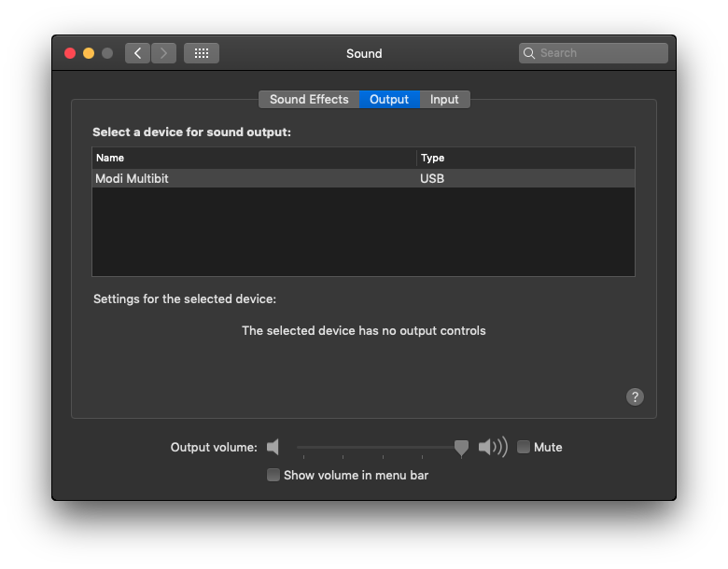The width and height of the screenshot is (728, 569).
Task: Focus the Search field
Action: [x=594, y=53]
